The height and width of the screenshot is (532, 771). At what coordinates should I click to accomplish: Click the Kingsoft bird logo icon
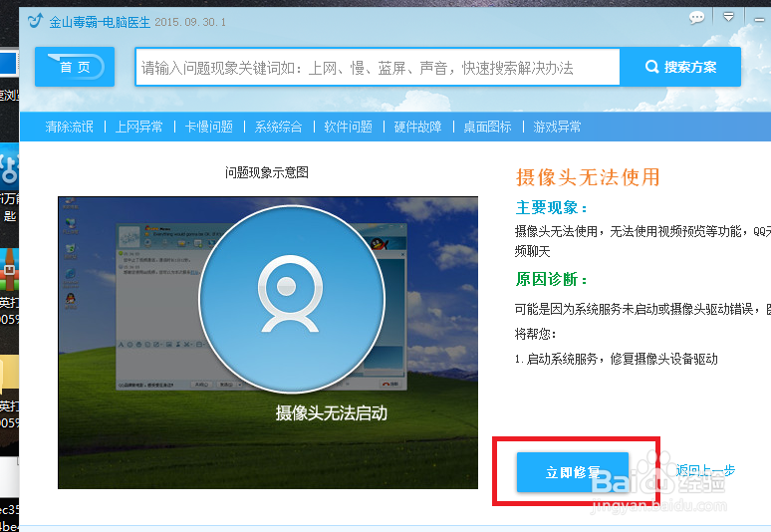(35, 21)
